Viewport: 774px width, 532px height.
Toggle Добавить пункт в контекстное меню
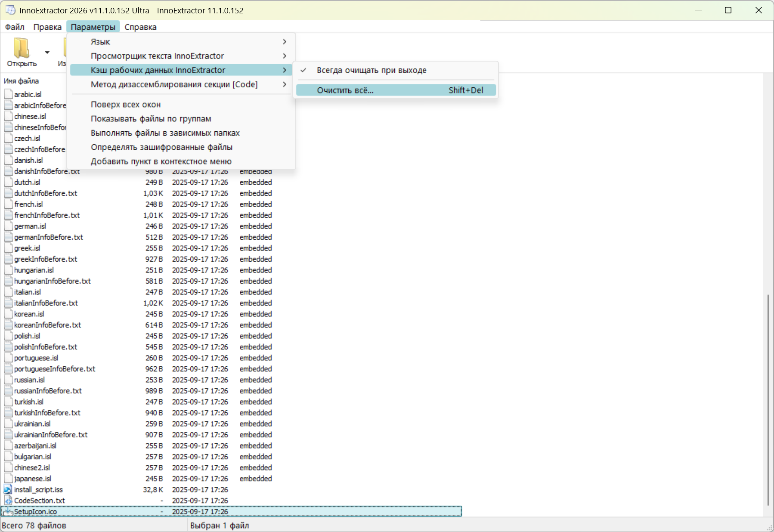point(181,161)
